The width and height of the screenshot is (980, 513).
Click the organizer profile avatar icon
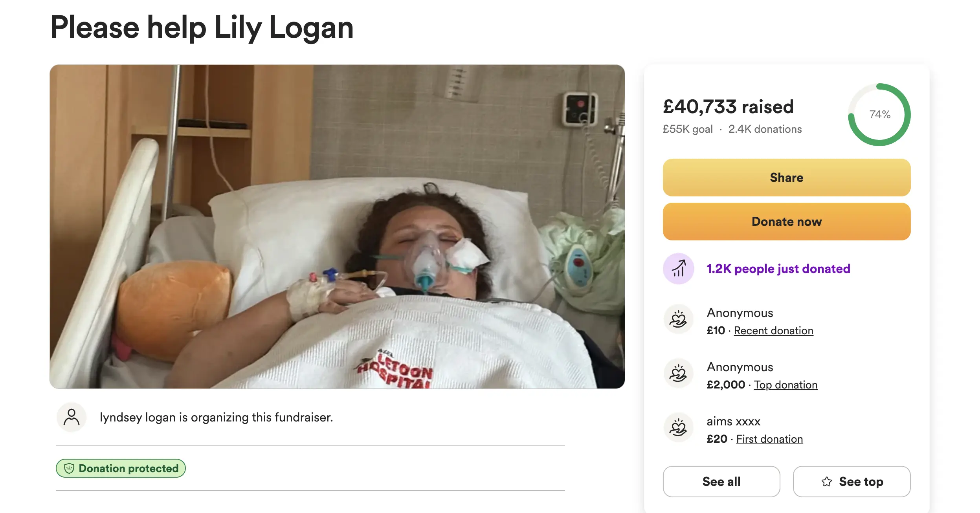72,417
